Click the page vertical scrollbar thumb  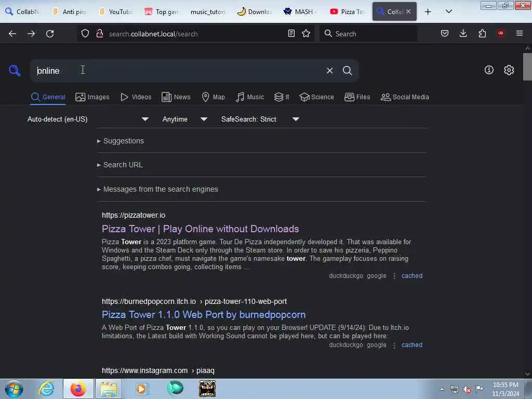[527, 67]
